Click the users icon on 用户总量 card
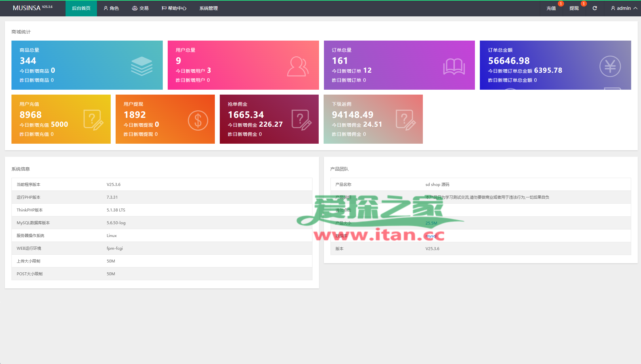641x364 pixels. pos(297,66)
